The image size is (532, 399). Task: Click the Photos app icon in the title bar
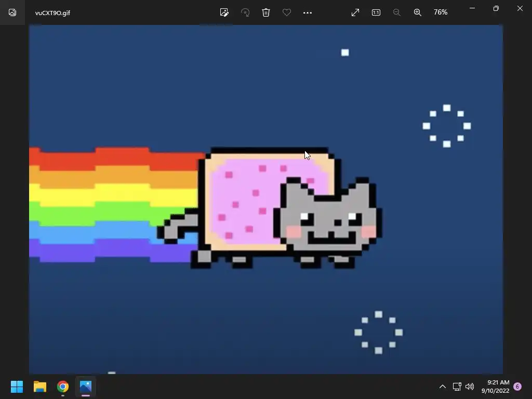pos(12,12)
